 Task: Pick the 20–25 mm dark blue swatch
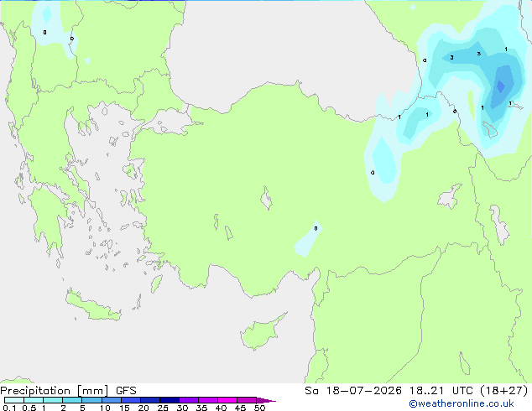pyautogui.click(x=149, y=400)
